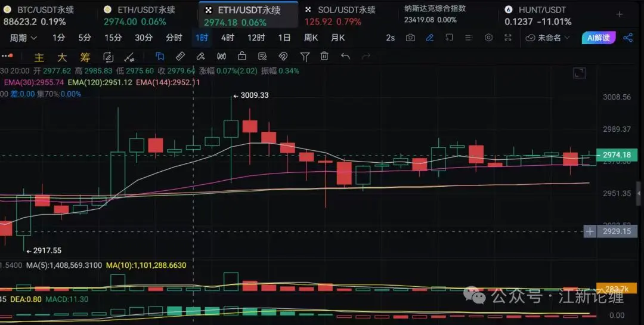Viewport: 644px width, 325px height.
Task: Click the 2s refresh interval
Action: (390, 38)
